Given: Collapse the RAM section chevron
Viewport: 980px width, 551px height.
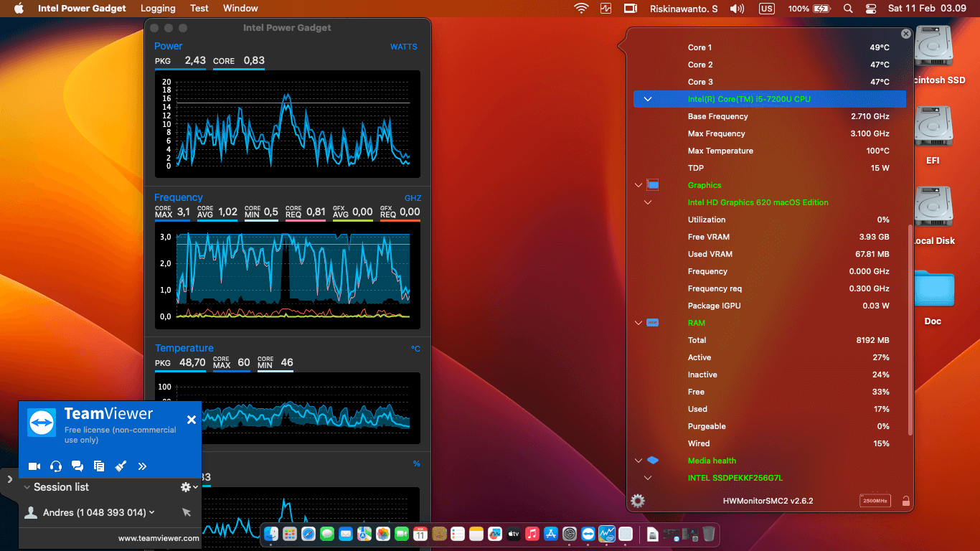Looking at the screenshot, I should [638, 323].
